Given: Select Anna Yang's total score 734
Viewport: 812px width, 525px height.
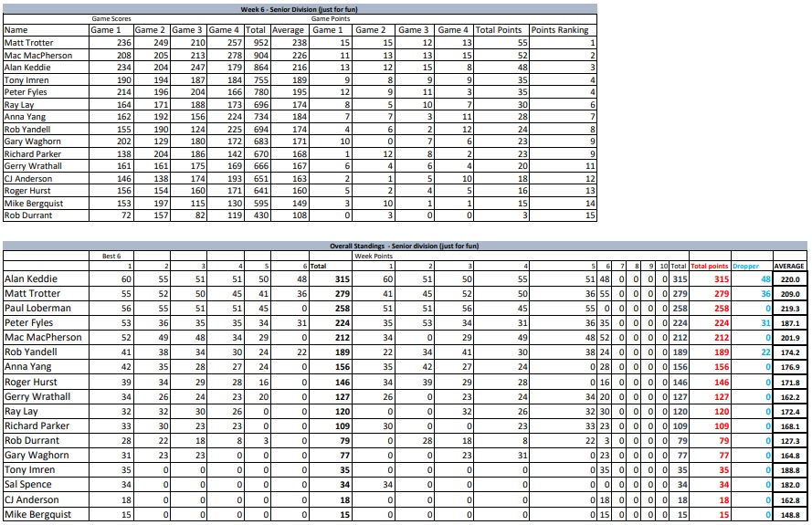Looking at the screenshot, I should [261, 117].
